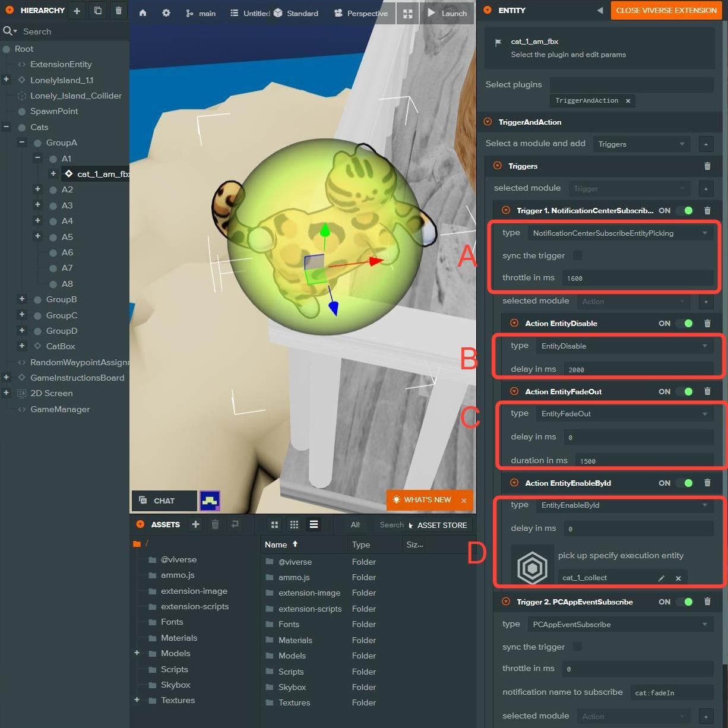Click the throttle in ms field showing 1600
The width and height of the screenshot is (728, 728).
637,278
